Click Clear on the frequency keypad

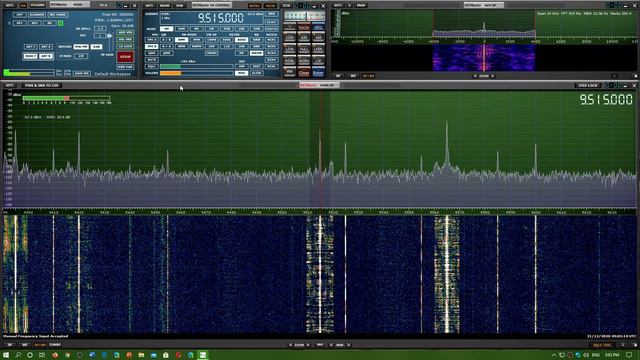coord(304,73)
